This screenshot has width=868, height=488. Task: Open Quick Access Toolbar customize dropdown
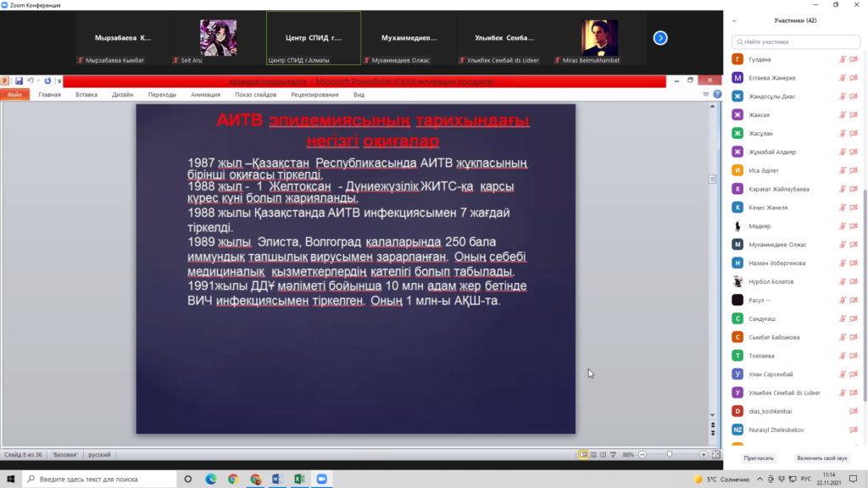pos(58,81)
